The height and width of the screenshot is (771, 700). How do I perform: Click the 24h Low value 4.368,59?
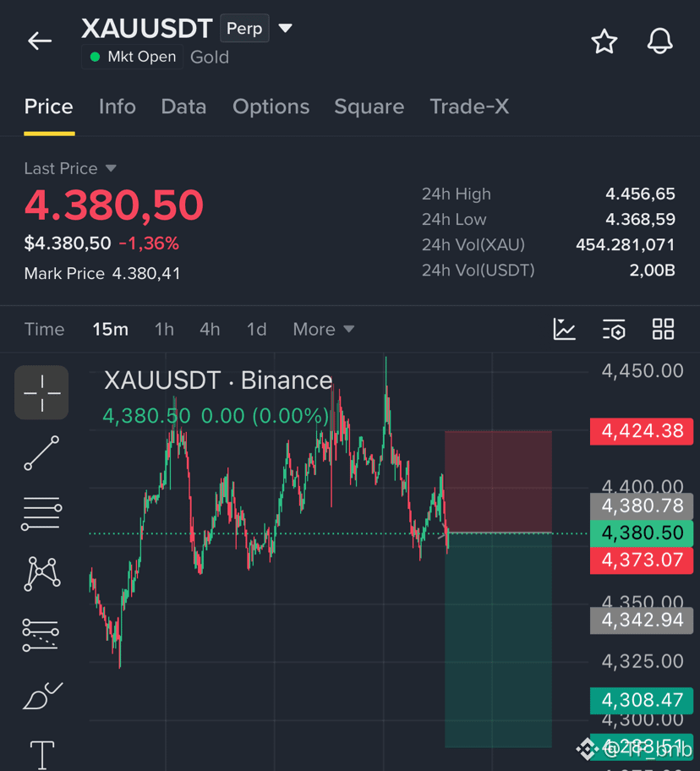coord(640,219)
